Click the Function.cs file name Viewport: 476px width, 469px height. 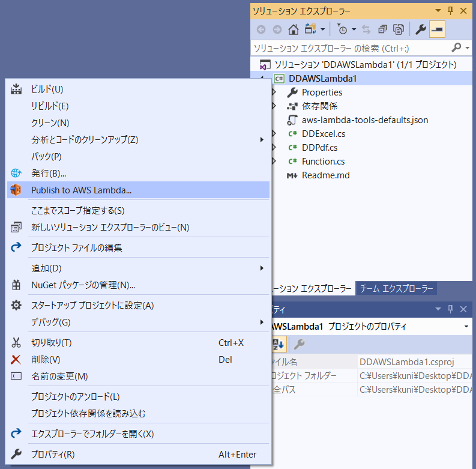[x=323, y=162]
